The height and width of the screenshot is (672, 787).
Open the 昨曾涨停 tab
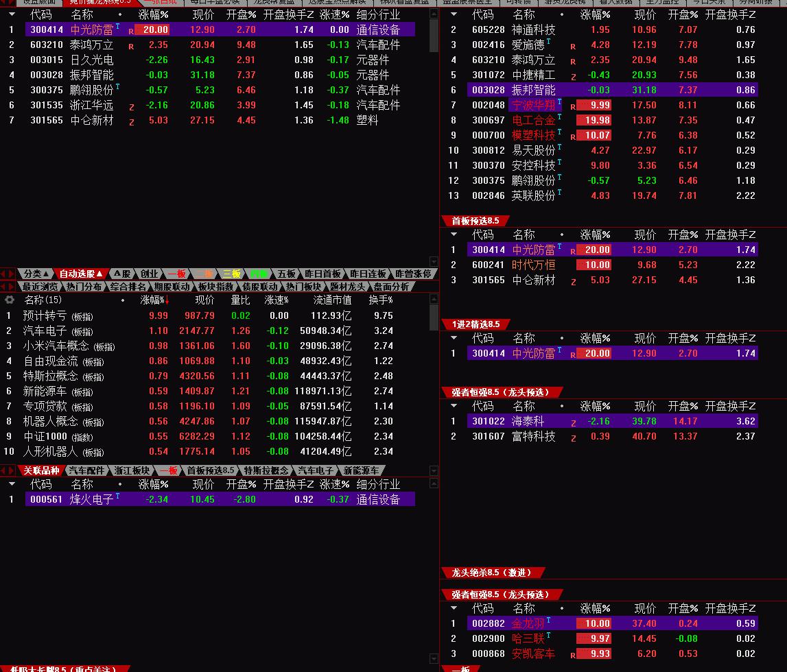click(x=413, y=274)
